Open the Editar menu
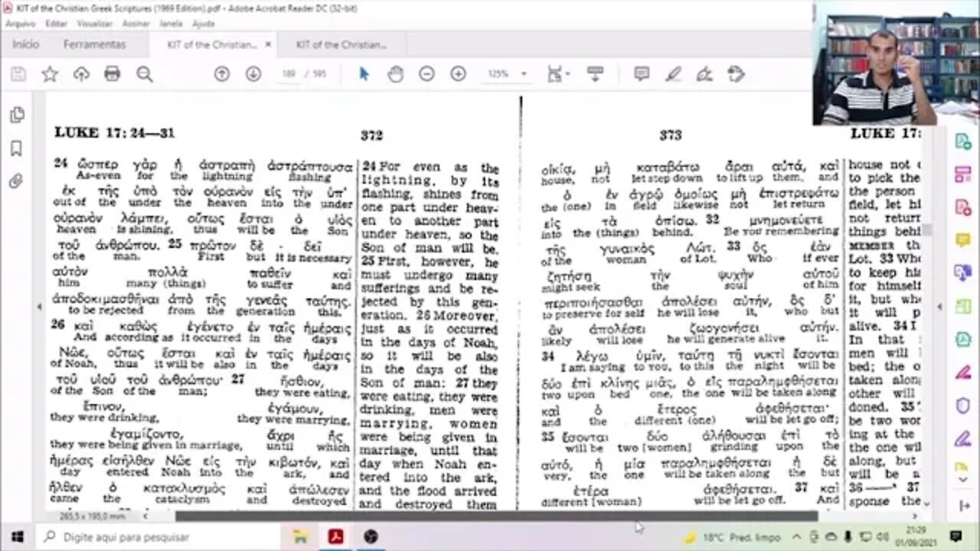 (x=56, y=24)
